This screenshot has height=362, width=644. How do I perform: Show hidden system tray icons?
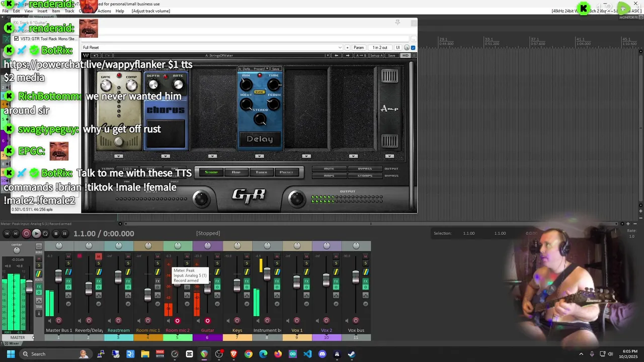pos(581,354)
